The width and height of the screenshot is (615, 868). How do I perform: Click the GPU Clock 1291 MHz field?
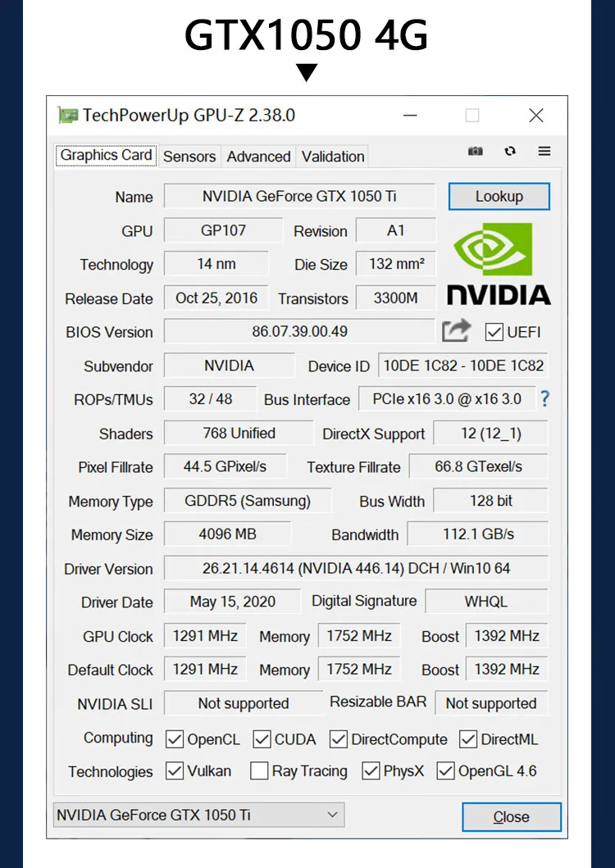point(205,635)
